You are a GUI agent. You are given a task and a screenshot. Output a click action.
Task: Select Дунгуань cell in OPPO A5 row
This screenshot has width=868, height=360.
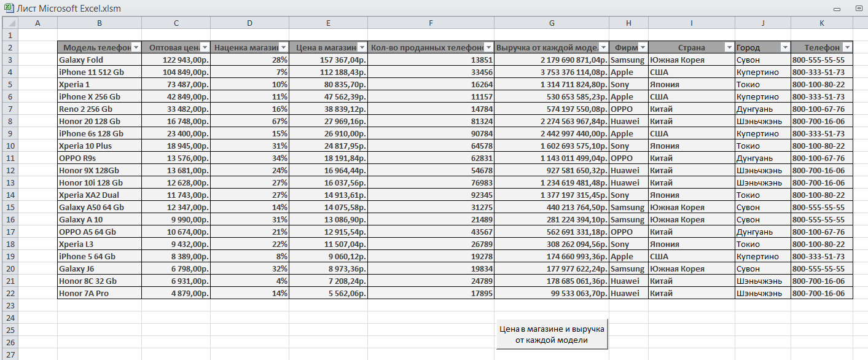coord(763,232)
